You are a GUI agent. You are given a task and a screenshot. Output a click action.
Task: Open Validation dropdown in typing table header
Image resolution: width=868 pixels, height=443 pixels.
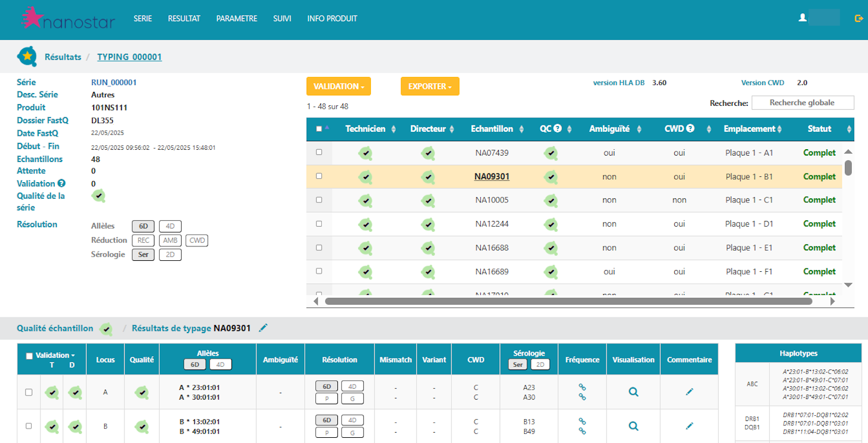click(56, 355)
